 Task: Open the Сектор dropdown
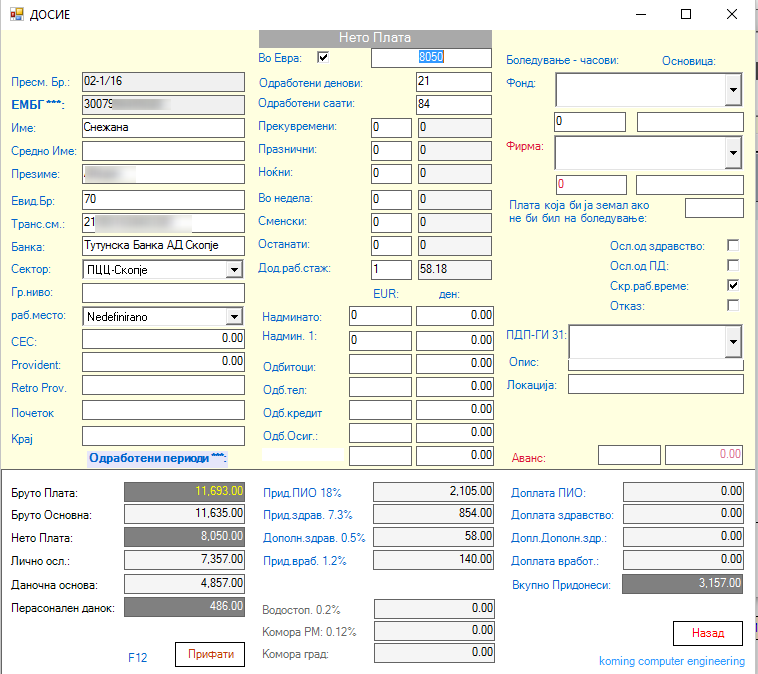[234, 269]
